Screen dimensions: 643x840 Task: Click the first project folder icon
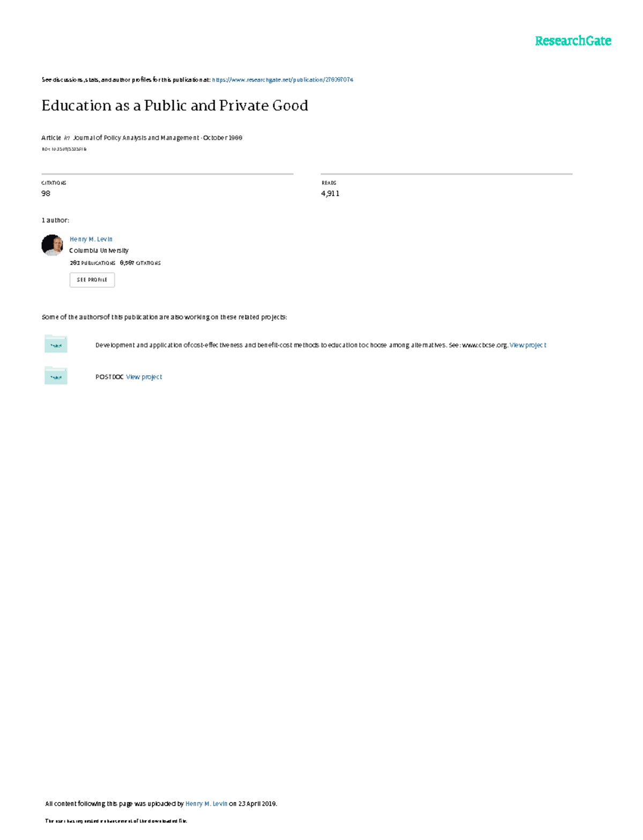click(x=56, y=344)
